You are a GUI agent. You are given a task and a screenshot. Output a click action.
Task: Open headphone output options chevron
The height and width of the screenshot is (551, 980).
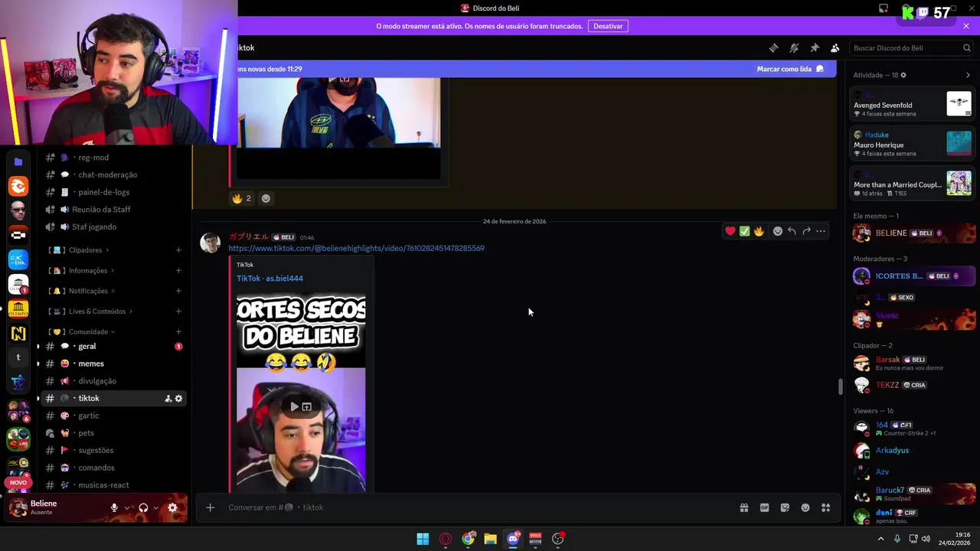pyautogui.click(x=156, y=507)
